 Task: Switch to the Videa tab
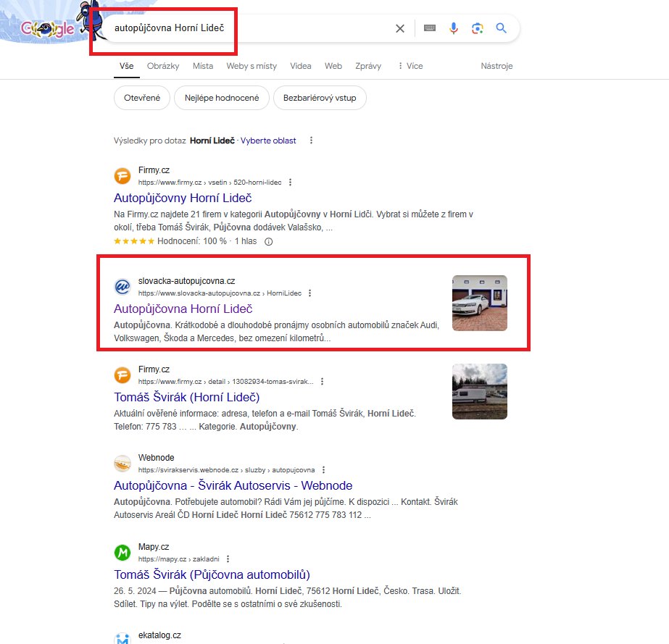pyautogui.click(x=301, y=66)
